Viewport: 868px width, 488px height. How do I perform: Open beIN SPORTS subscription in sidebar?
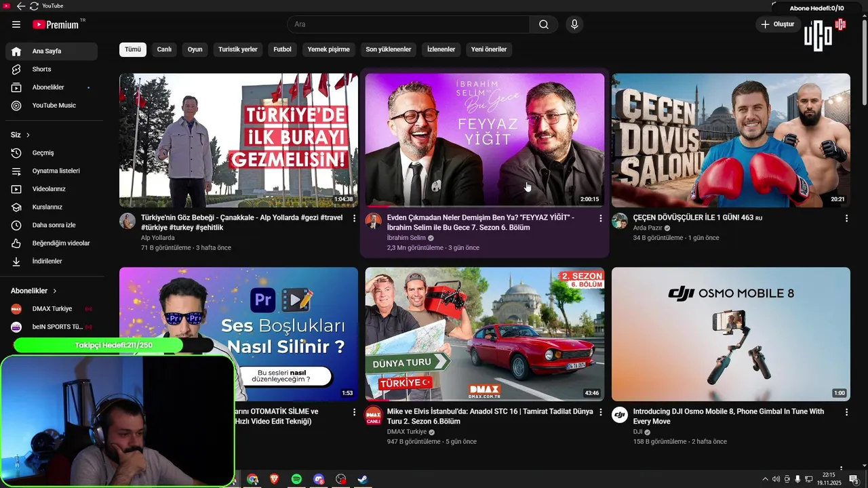point(52,327)
